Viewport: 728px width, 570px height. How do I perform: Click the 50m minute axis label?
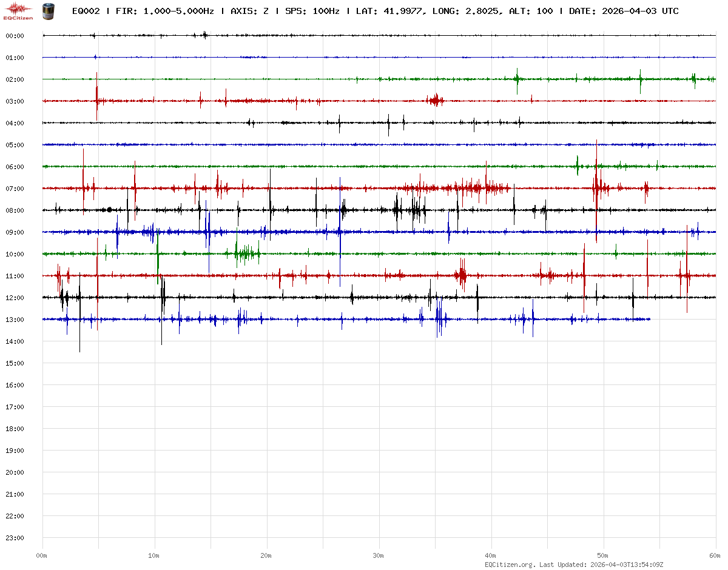603,555
